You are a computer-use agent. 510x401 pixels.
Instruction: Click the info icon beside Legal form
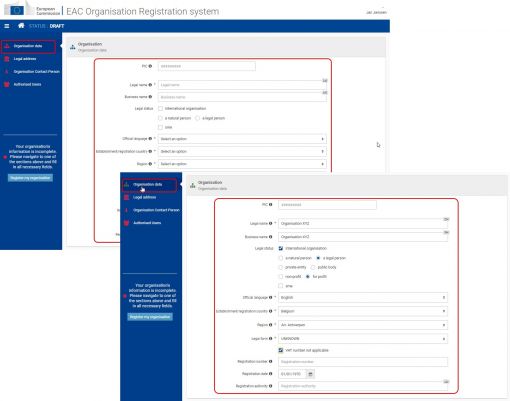(271, 338)
